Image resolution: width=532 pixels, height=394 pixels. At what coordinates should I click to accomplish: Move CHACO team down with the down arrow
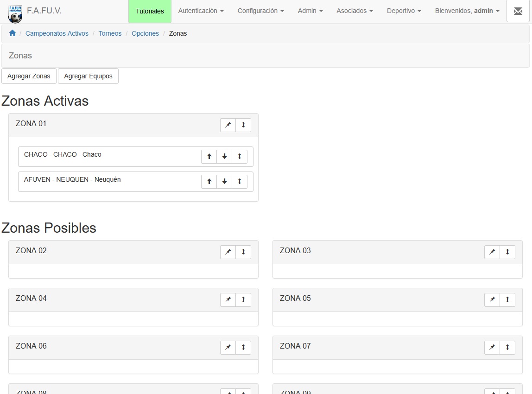(x=224, y=156)
